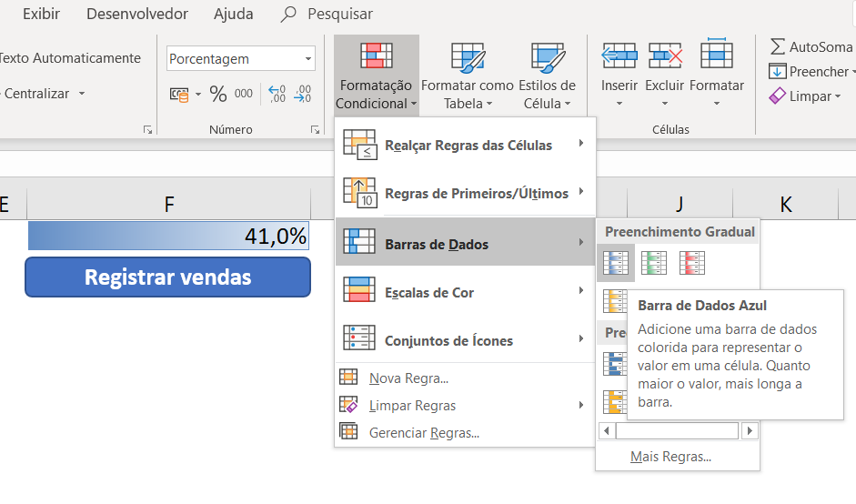Click Mesclar e Centralizar button
Viewport: 856px width, 504px height.
tap(36, 94)
